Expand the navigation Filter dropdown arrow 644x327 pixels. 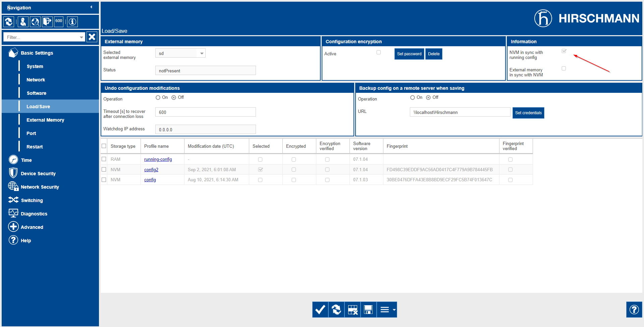click(x=81, y=37)
